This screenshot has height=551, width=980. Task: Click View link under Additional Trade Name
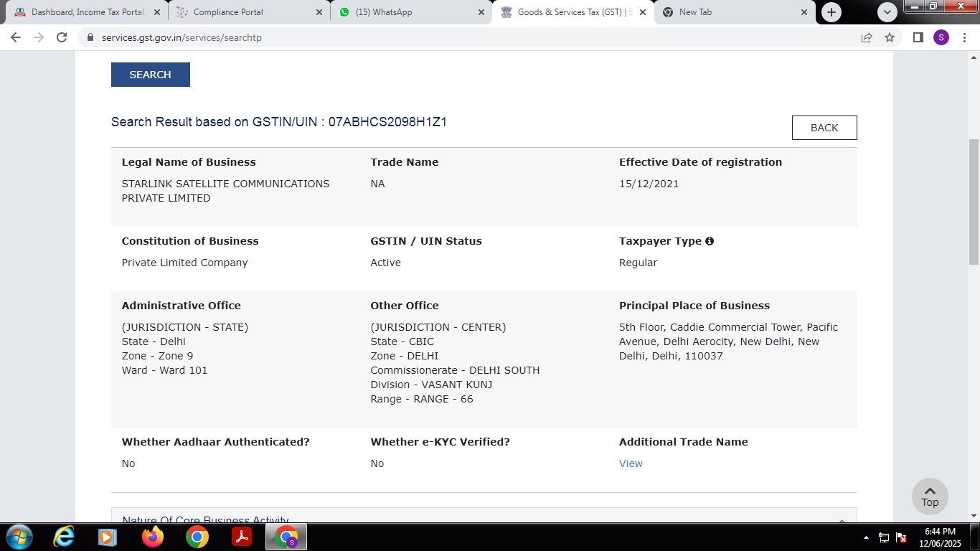pyautogui.click(x=631, y=463)
